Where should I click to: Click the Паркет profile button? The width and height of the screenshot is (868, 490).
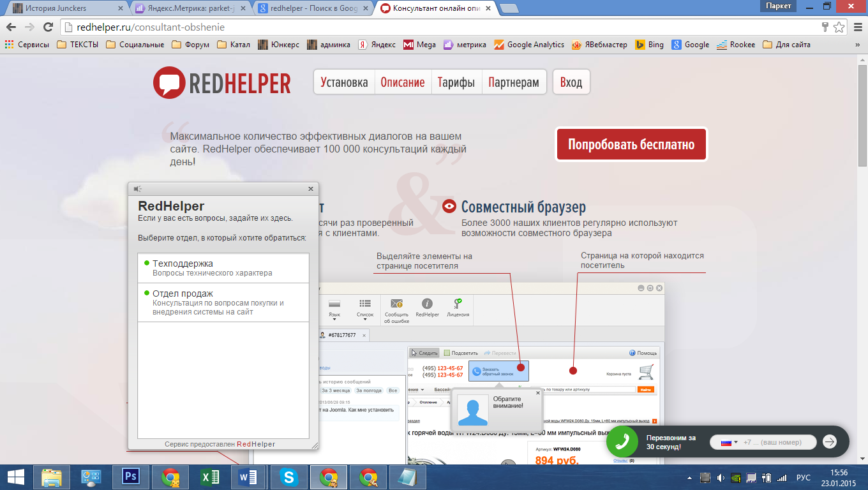tap(779, 6)
